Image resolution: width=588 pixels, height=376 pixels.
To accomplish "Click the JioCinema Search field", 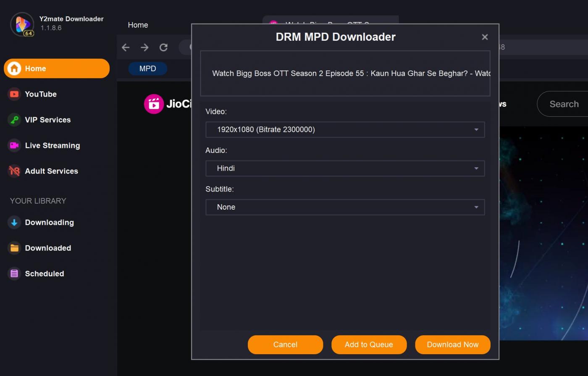I will click(x=563, y=104).
